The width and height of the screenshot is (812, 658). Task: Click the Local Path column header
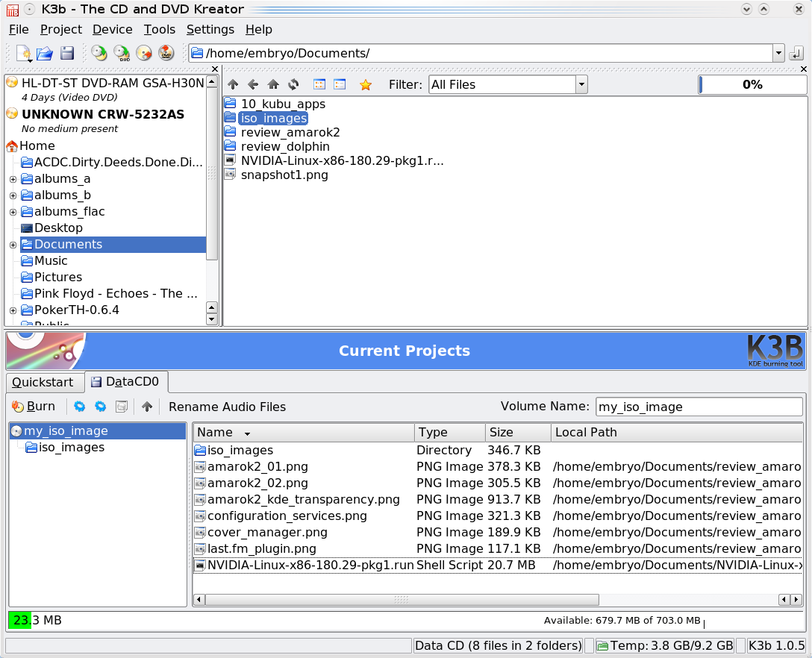[678, 432]
